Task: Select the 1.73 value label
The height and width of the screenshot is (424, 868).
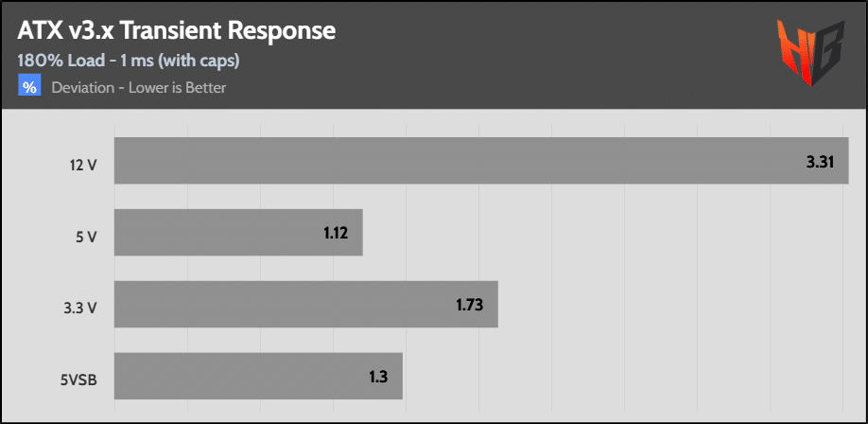Action: coord(470,305)
